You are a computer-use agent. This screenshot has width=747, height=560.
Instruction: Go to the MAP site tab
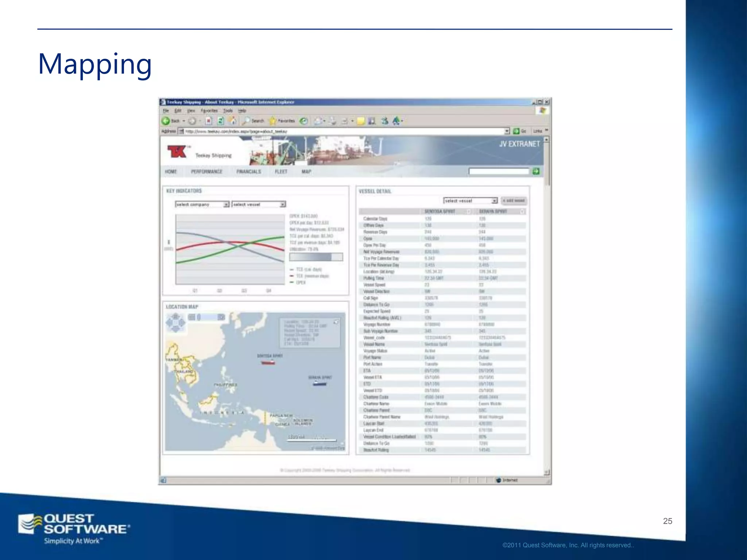tap(306, 172)
